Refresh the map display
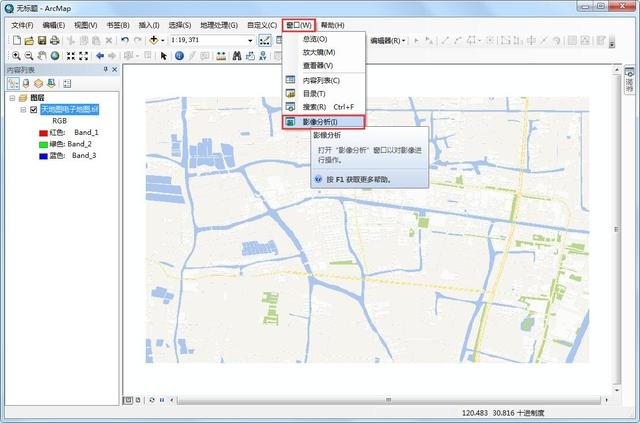The image size is (640, 423). (x=152, y=400)
